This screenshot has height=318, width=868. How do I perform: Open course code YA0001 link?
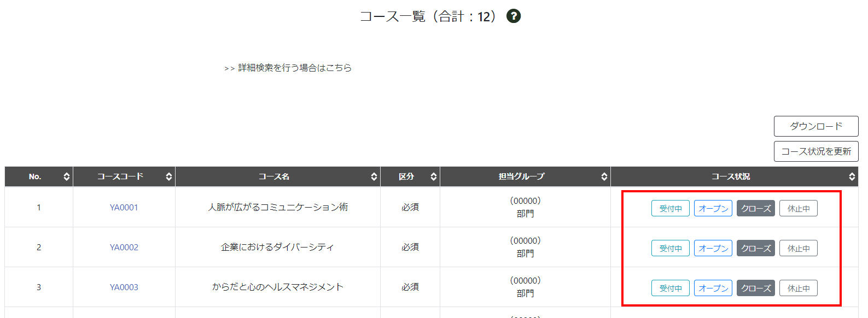tap(124, 208)
